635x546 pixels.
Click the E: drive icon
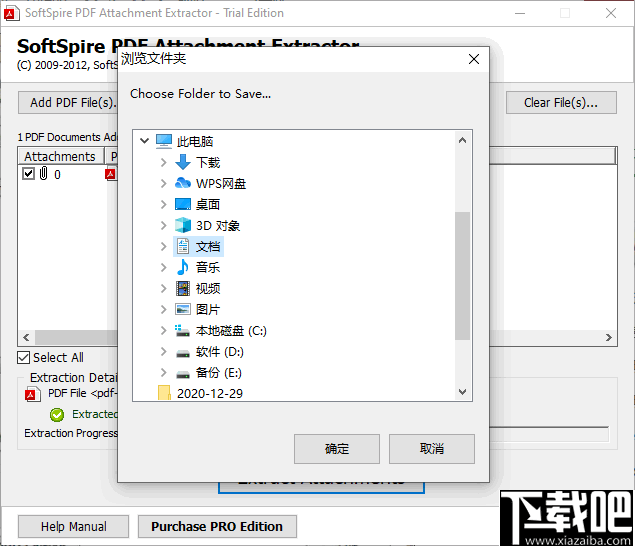(183, 374)
